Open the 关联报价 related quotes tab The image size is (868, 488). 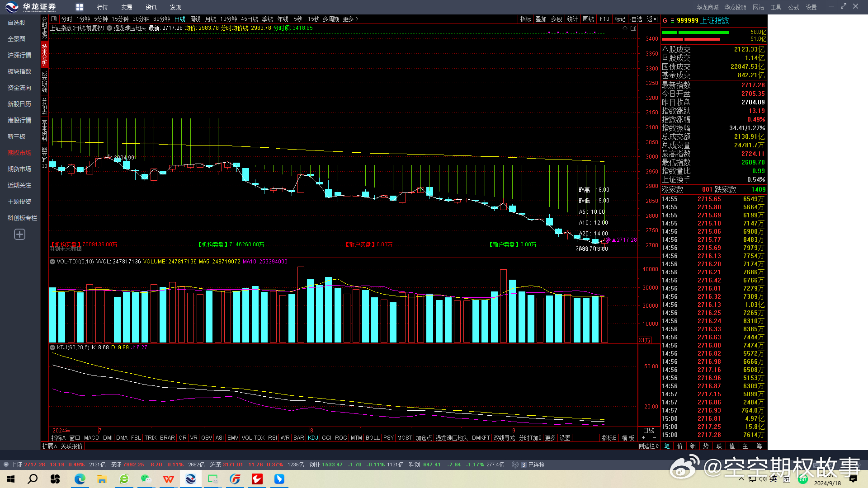tap(72, 446)
